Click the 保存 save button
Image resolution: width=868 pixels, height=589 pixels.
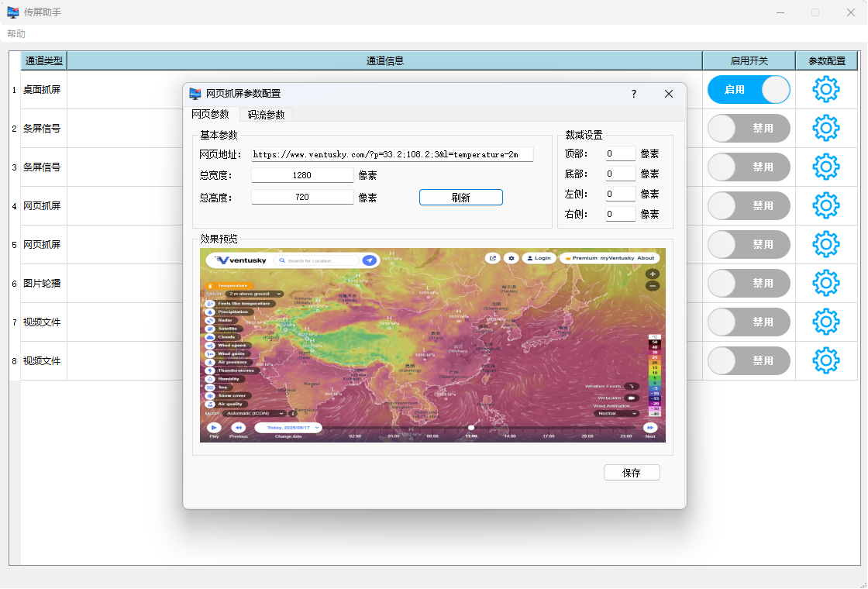(632, 473)
